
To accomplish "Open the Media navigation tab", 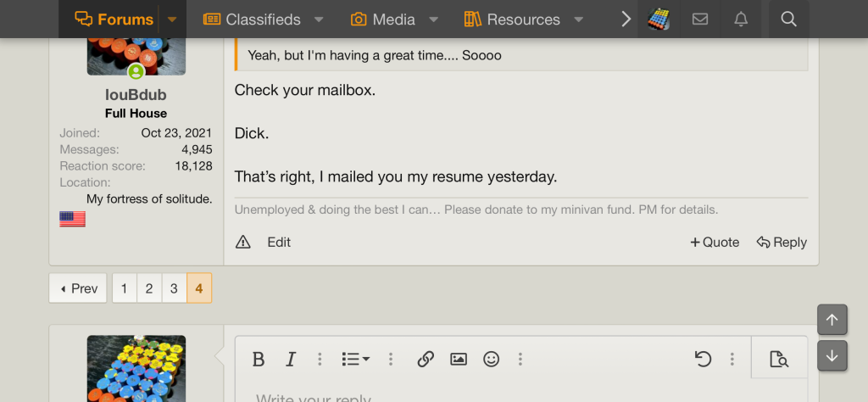I will point(383,20).
